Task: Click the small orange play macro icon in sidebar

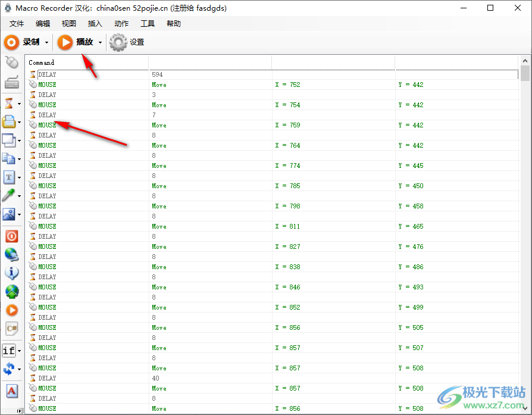Action: point(12,310)
